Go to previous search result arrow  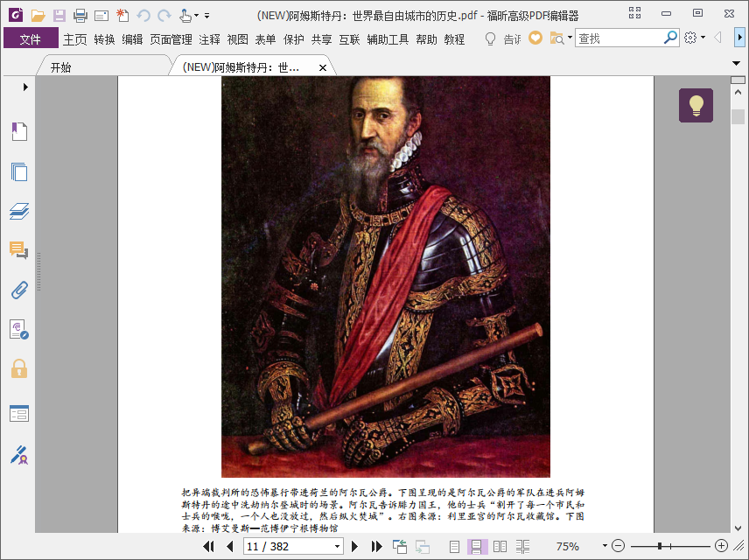coord(717,38)
